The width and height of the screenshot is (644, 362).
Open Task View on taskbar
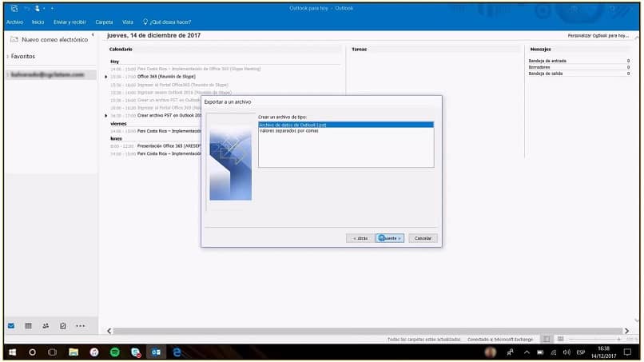(52, 352)
